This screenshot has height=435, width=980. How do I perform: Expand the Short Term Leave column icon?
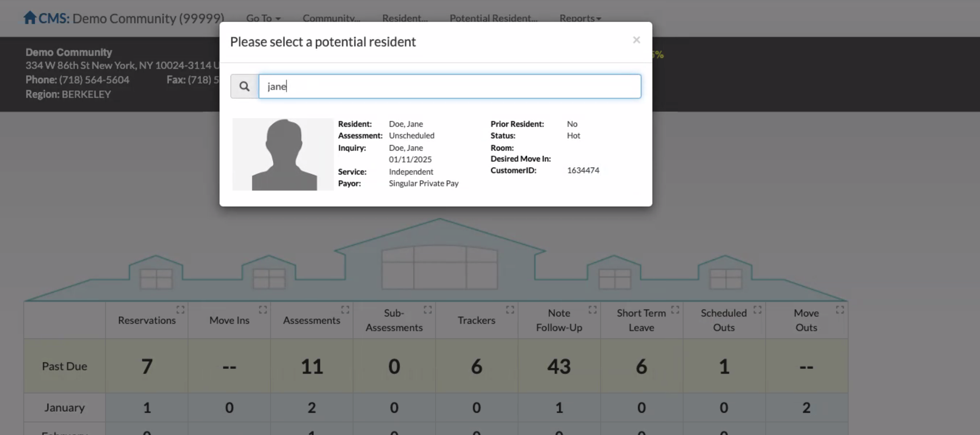(675, 310)
